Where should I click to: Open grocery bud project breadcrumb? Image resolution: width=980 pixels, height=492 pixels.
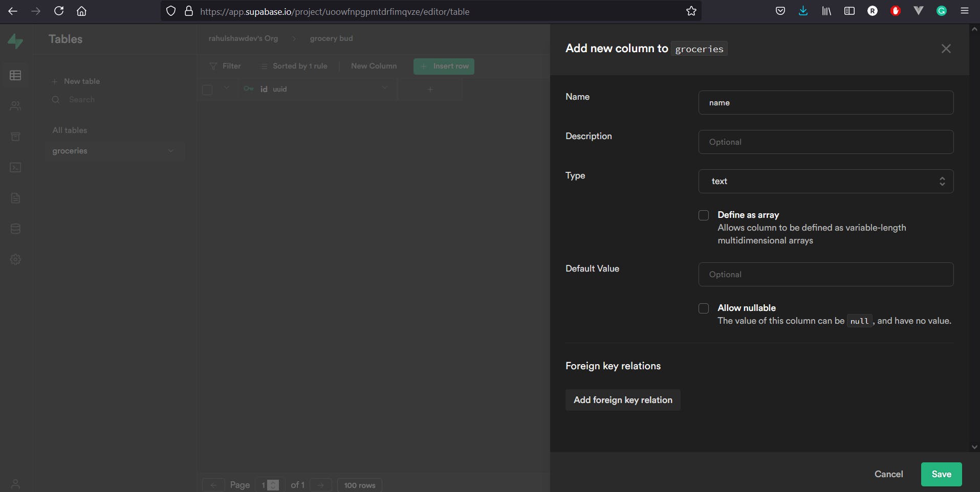(331, 38)
